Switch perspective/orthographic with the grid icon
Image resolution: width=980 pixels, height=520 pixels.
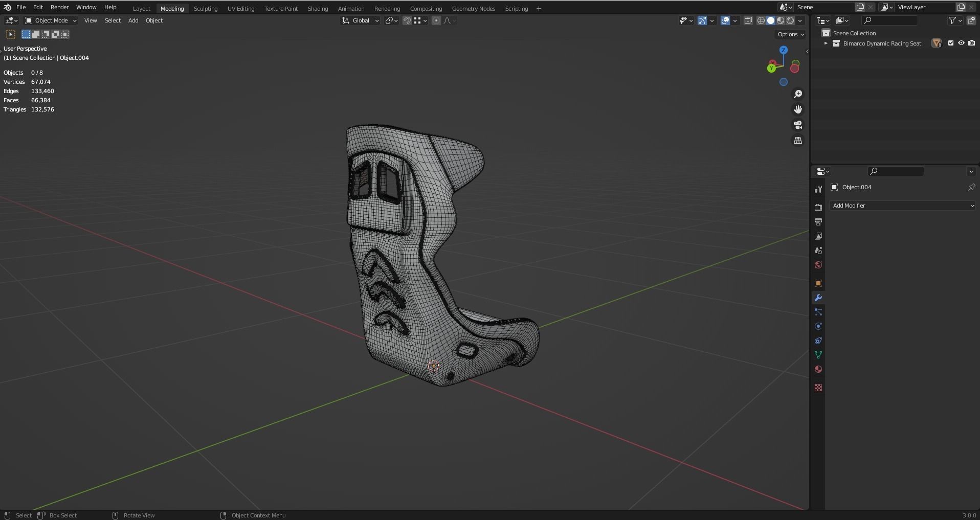coord(797,140)
